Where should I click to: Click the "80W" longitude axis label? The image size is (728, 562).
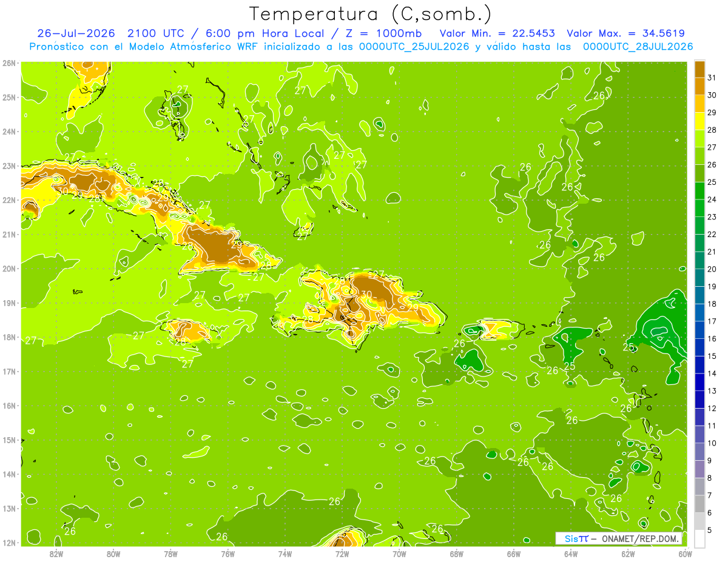point(113,554)
